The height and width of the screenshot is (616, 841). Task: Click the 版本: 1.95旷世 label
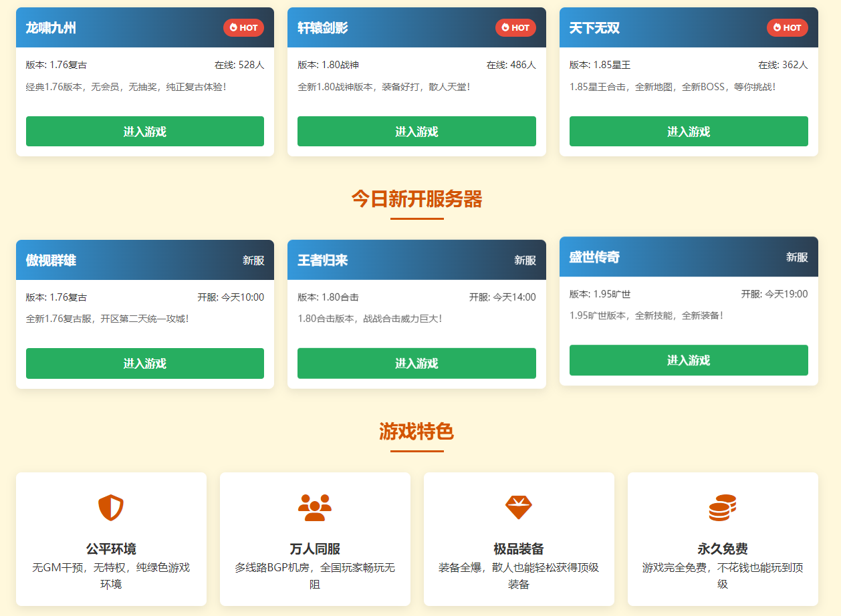pos(600,294)
